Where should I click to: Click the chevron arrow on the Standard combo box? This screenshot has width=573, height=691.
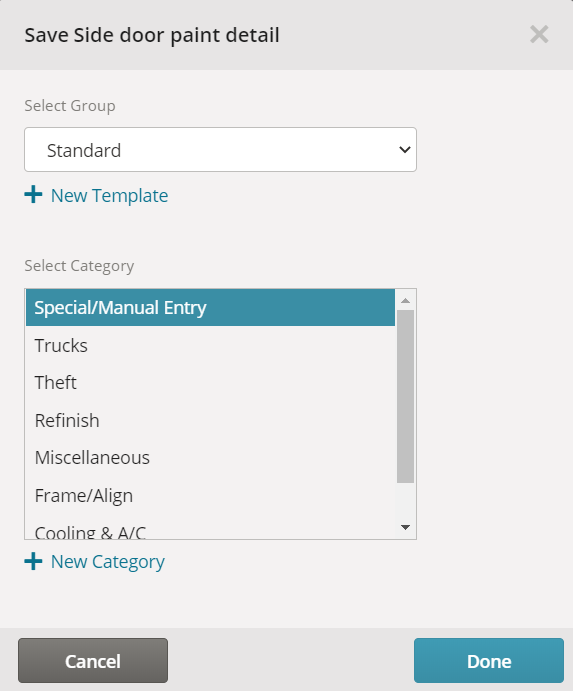pyautogui.click(x=405, y=150)
